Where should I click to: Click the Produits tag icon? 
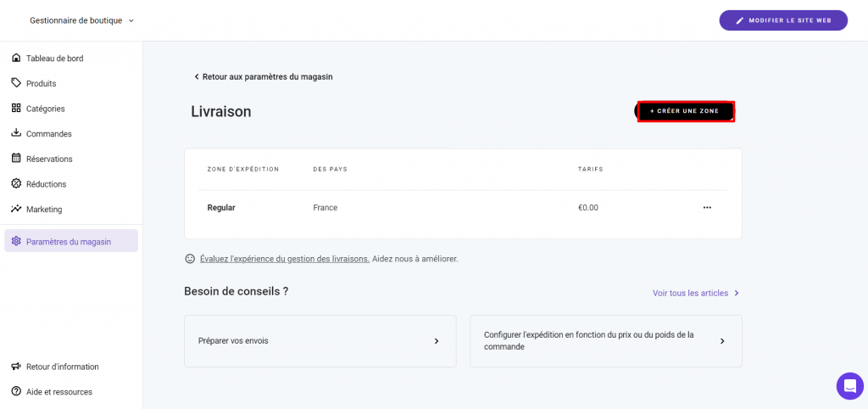(16, 83)
